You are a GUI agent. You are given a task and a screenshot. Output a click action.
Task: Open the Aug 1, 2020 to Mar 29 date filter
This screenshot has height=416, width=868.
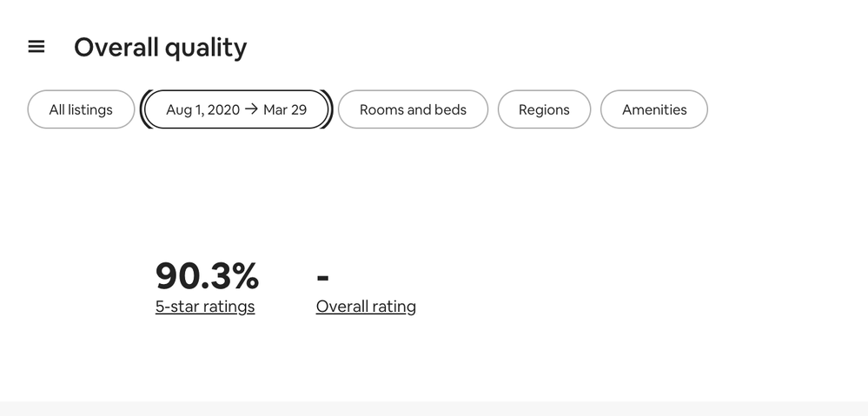[x=236, y=109]
